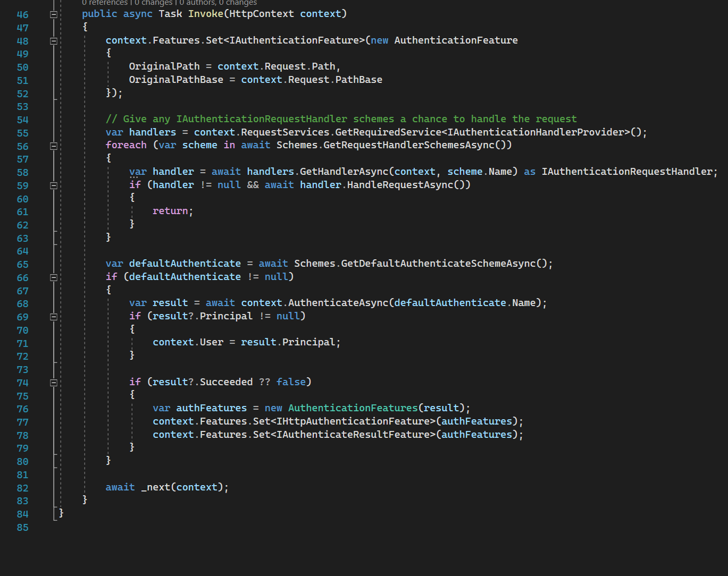Click IHttpAuthenticationFeature on line 77
Screen dimensions: 728x576
353,421
